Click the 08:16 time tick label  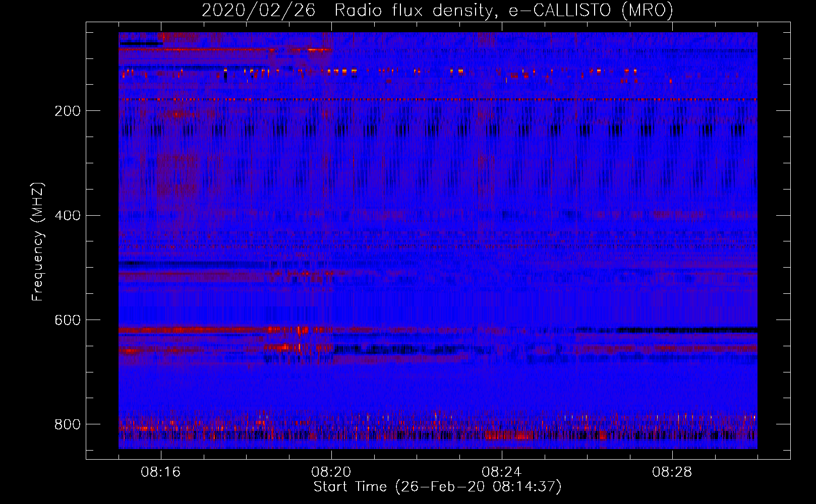[x=161, y=472]
